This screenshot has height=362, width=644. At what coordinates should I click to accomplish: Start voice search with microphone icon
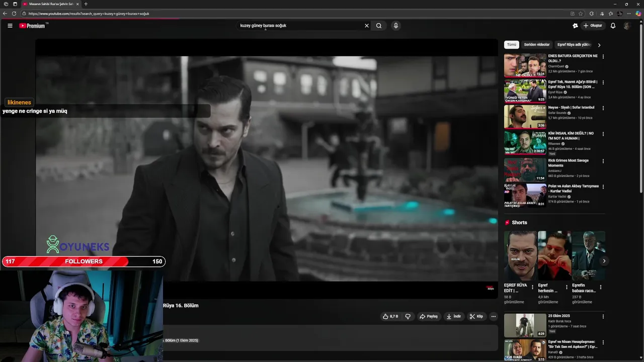pyautogui.click(x=396, y=26)
